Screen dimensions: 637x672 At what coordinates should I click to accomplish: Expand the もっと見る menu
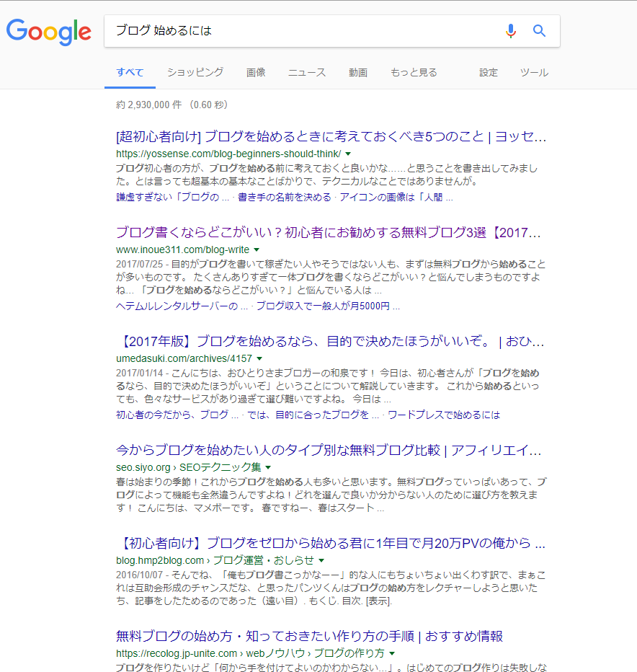(x=414, y=72)
